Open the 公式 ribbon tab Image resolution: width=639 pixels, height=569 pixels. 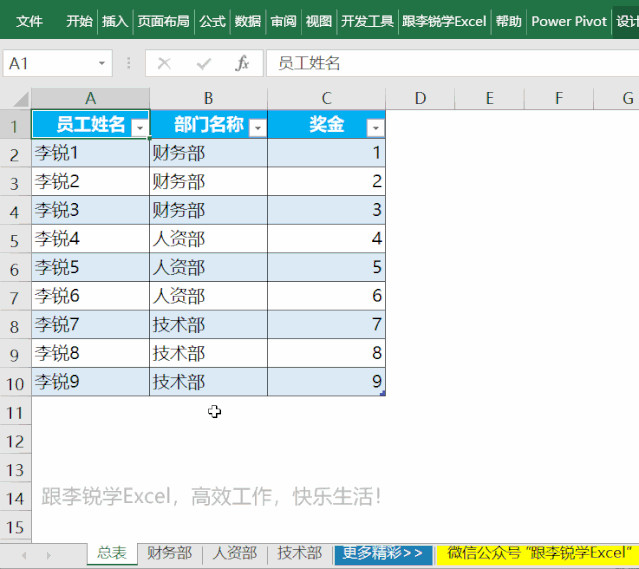click(x=212, y=21)
